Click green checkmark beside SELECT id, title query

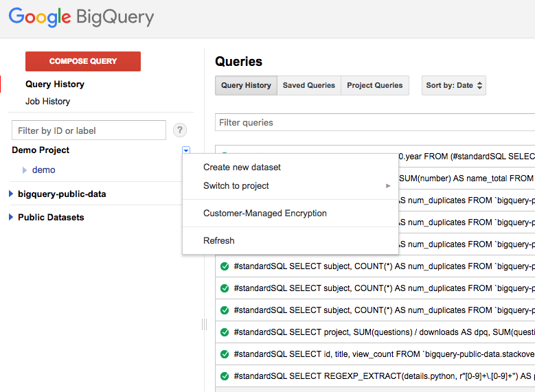(x=225, y=354)
